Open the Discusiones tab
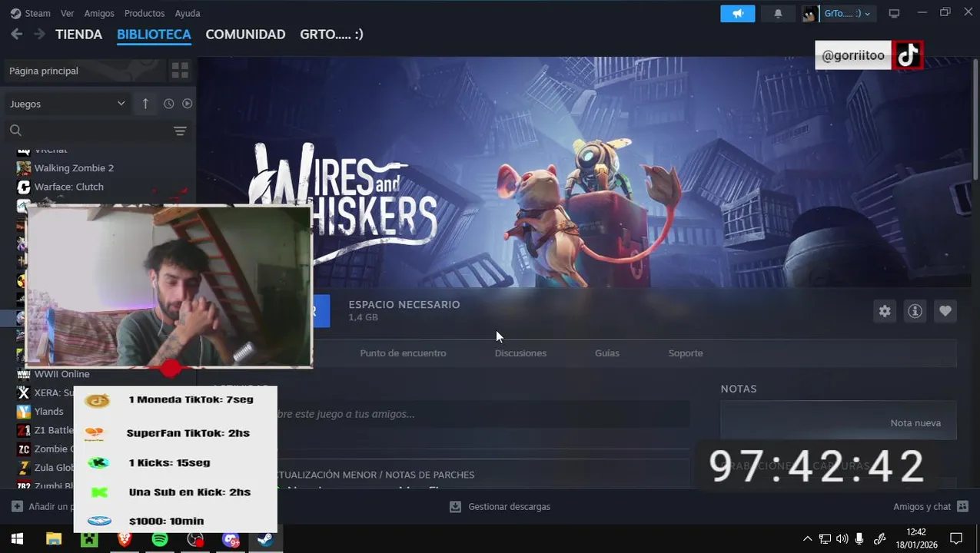Screen dimensions: 980x553 (520, 353)
